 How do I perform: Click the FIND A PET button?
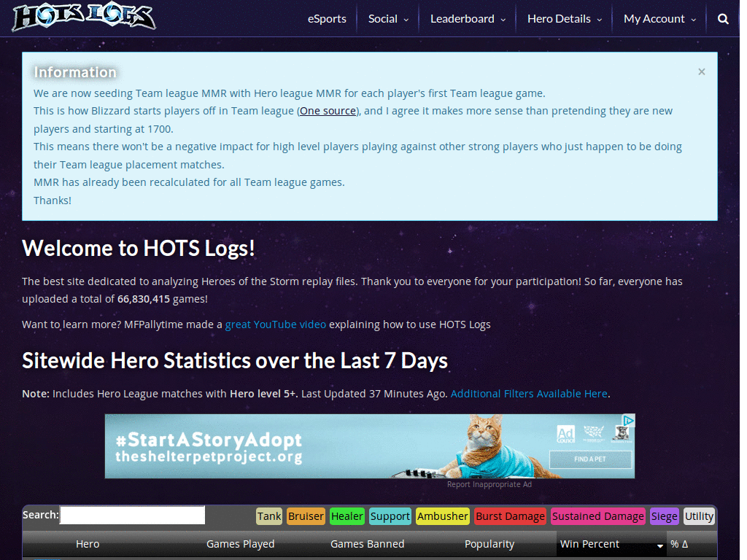(590, 459)
